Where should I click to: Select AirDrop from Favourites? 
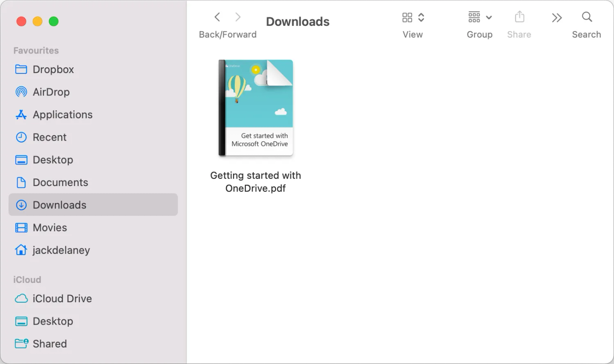point(51,92)
